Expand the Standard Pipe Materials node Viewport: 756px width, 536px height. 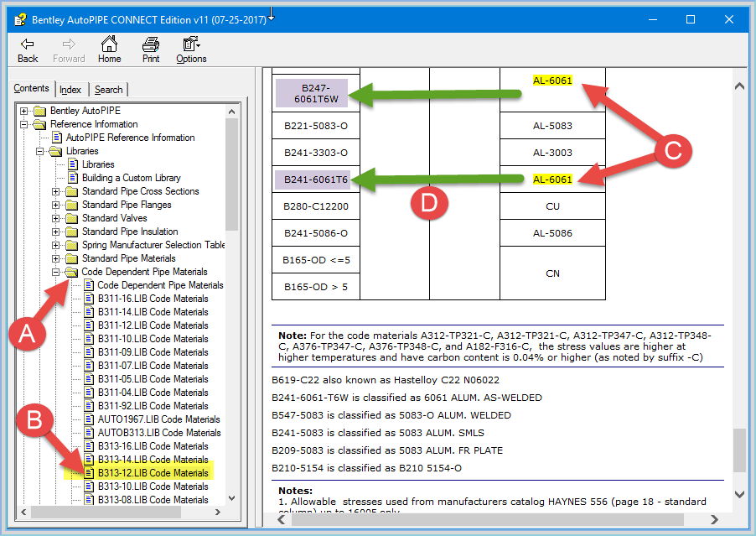click(x=56, y=258)
